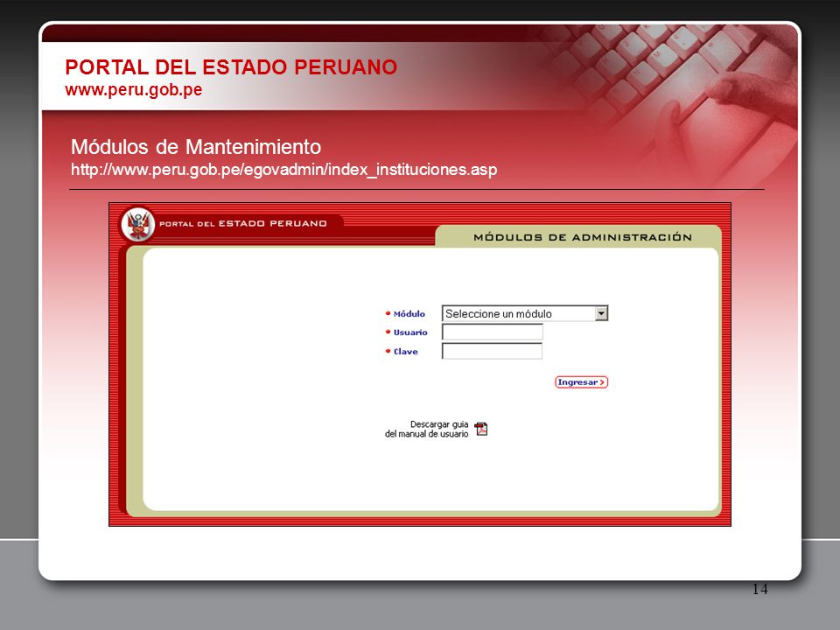
Task: Focus the Usuario input field
Action: pos(492,332)
